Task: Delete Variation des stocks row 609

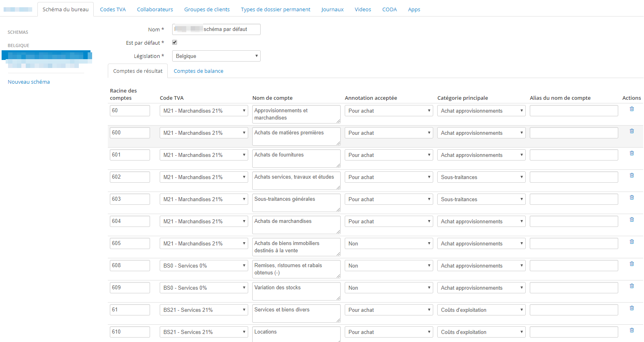Action: coord(632,286)
